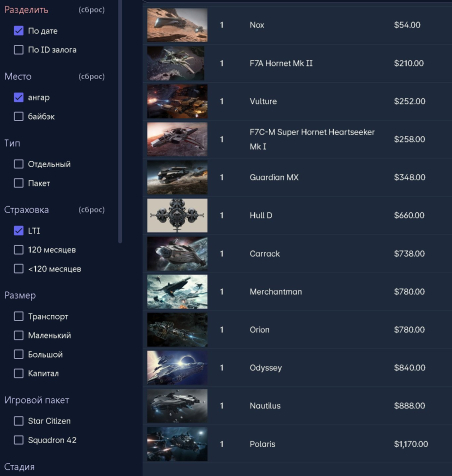The width and height of the screenshot is (452, 476).
Task: Click сброс next to Страховка
Action: tap(92, 210)
